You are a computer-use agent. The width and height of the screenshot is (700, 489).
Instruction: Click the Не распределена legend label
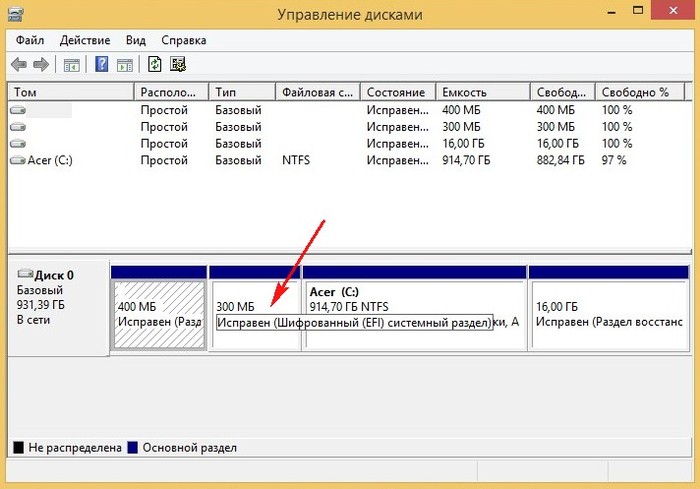[x=75, y=447]
